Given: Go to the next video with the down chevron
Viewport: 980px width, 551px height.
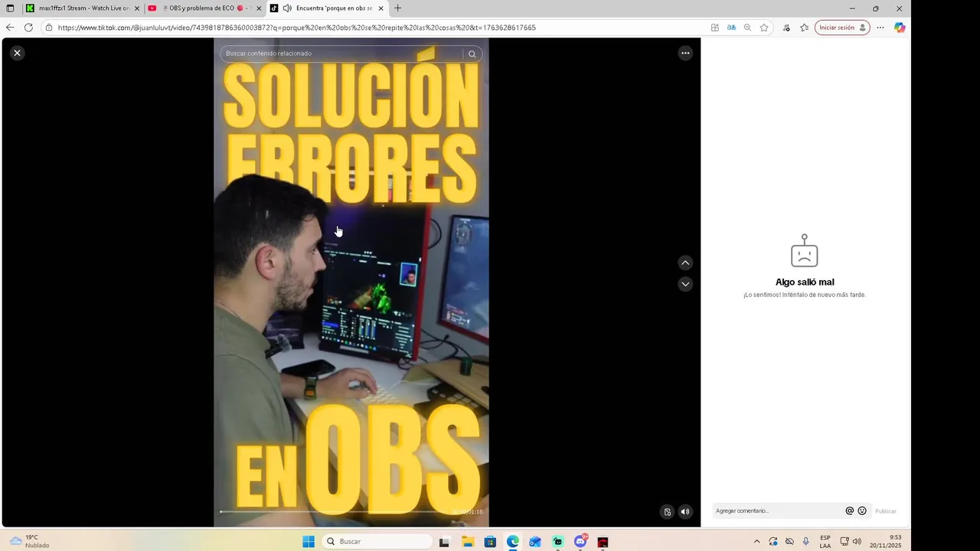Looking at the screenshot, I should tap(685, 284).
